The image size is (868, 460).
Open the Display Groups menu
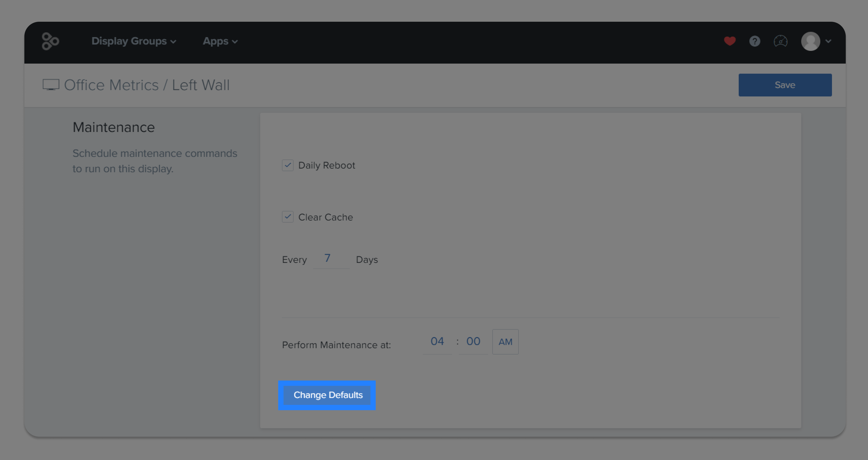pyautogui.click(x=134, y=41)
